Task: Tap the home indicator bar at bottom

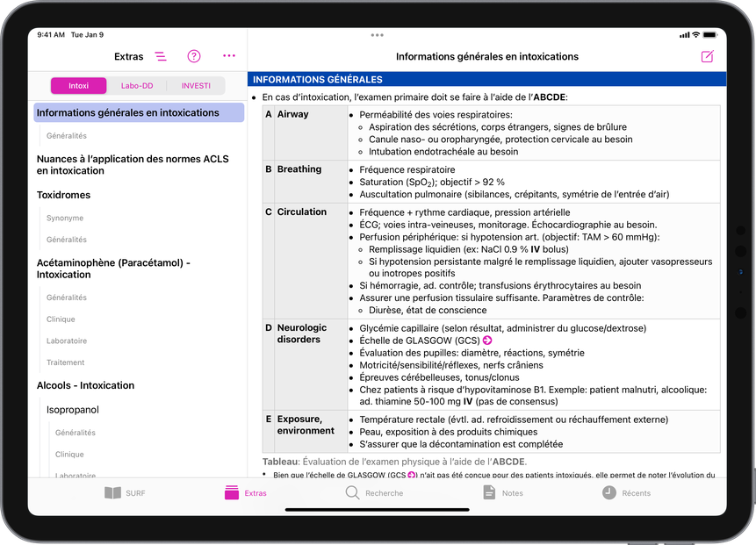Action: pos(377,509)
